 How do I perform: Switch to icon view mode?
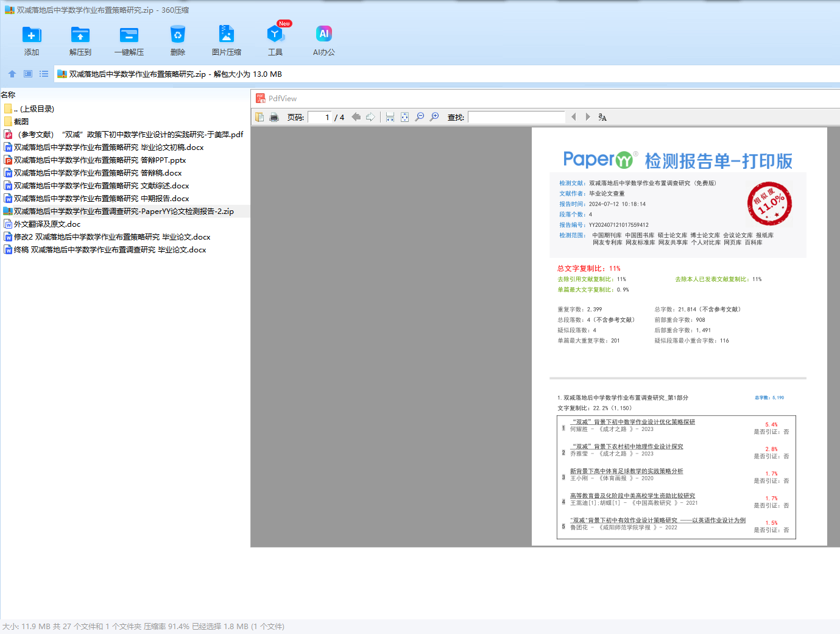coord(28,74)
